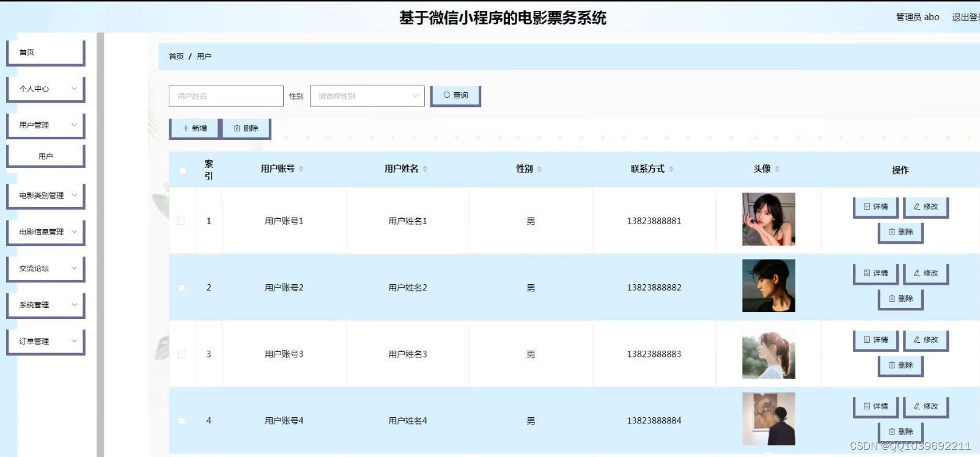
Task: Open avatar thumbnail of 用户姓名1
Action: pyautogui.click(x=768, y=219)
